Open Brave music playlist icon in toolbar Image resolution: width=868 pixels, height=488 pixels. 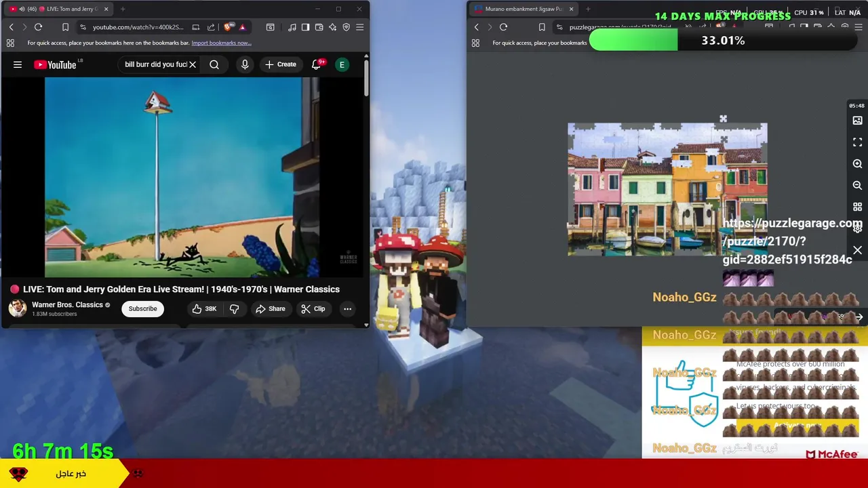coord(292,27)
